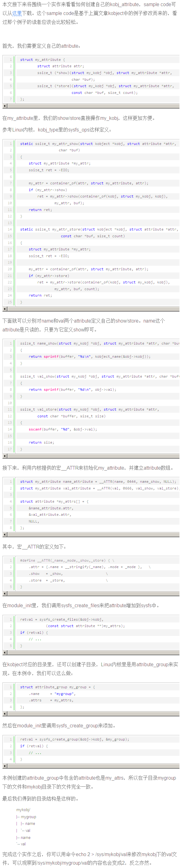
Task: Click the '.attrs = my_attrs,' code line
Action: 51,700
